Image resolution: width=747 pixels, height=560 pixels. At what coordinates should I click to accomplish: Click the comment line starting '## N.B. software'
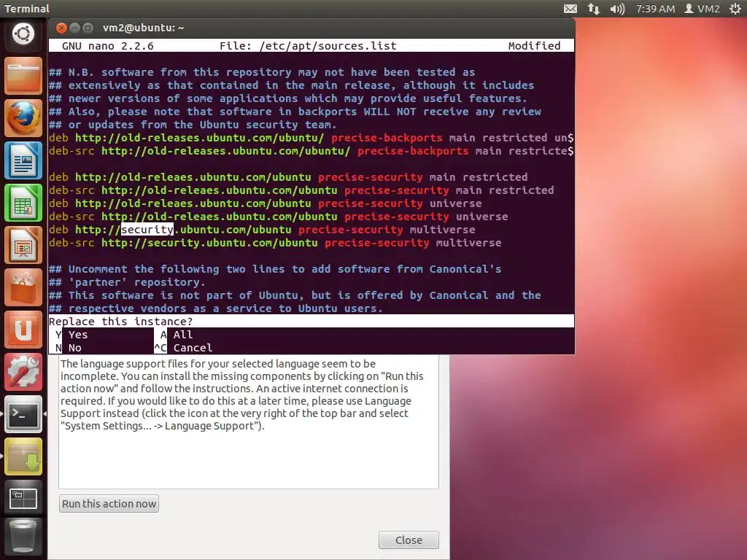[x=262, y=72]
